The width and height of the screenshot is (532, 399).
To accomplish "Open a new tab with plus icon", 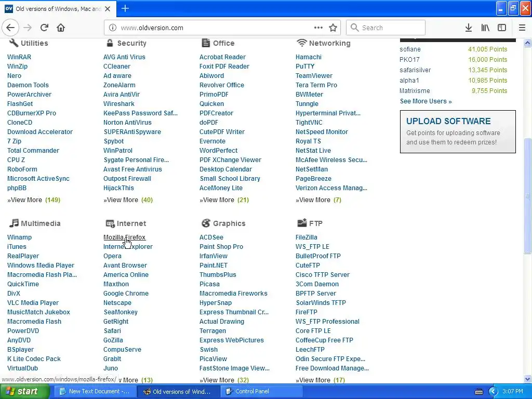I will 125,8.
